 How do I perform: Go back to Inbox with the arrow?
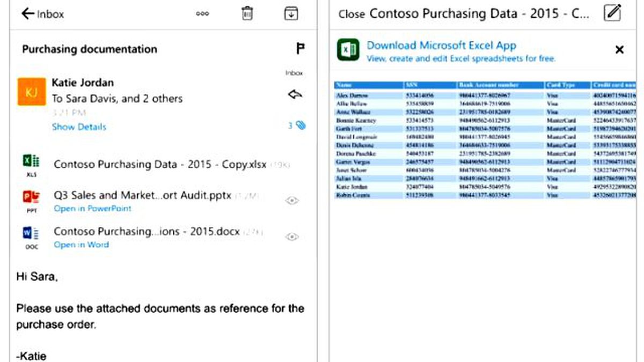pos(28,14)
